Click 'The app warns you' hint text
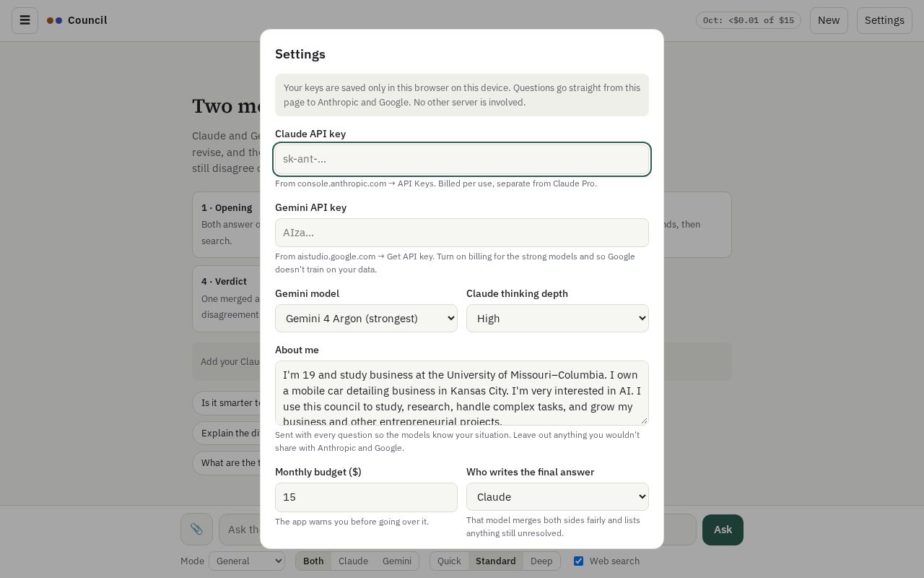924x578 pixels. (x=352, y=522)
